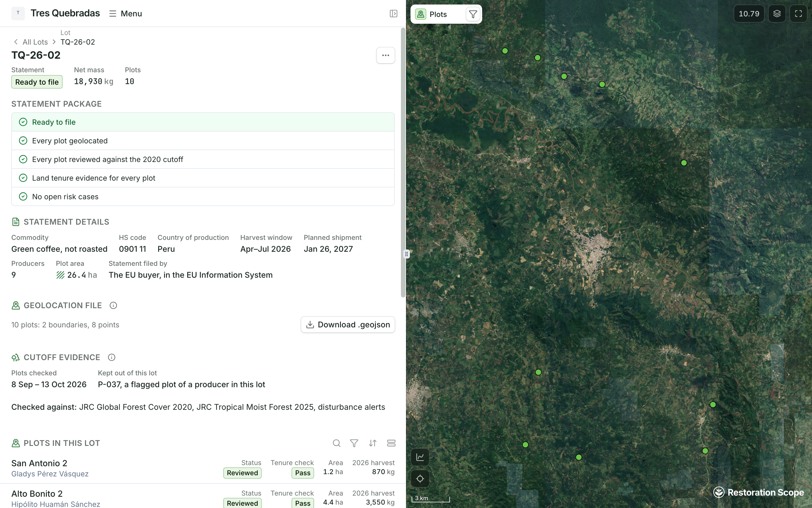Click the 10.79 zoom level indicator

click(749, 14)
